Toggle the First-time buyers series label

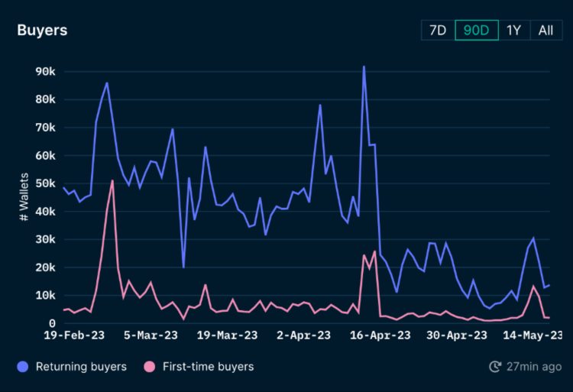point(208,367)
